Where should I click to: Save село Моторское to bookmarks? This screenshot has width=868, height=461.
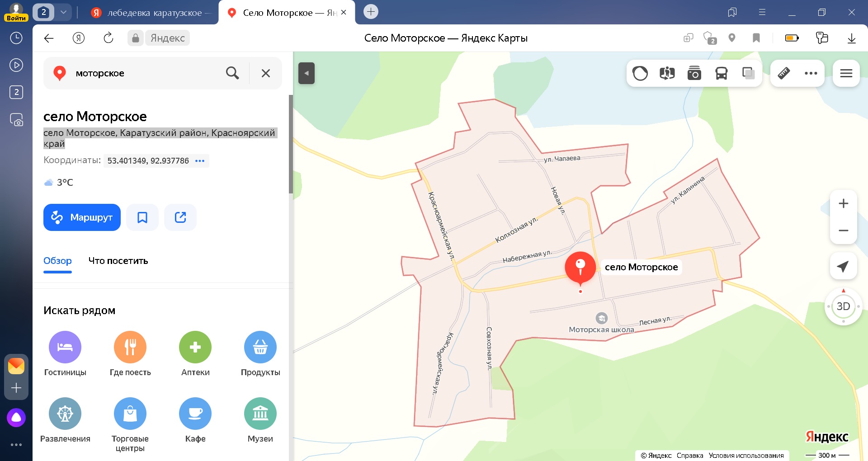click(x=142, y=217)
